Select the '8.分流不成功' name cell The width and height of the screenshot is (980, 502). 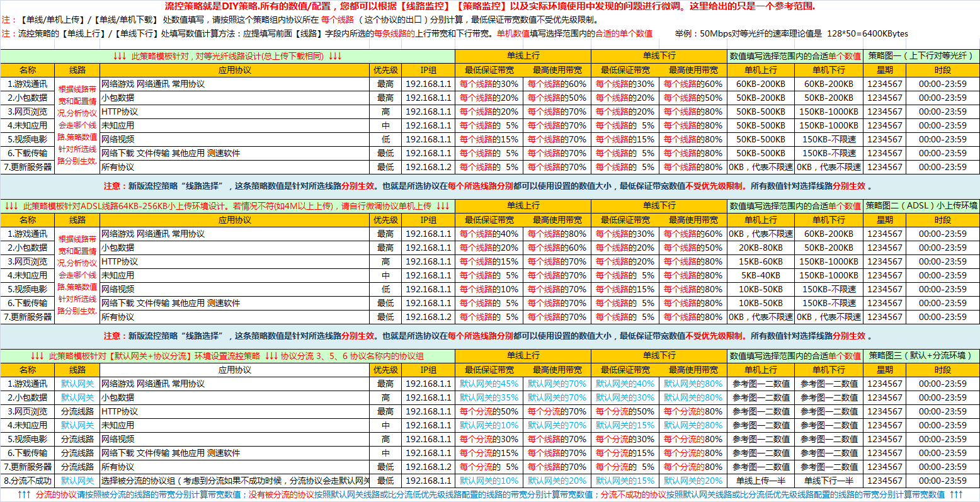(28, 481)
